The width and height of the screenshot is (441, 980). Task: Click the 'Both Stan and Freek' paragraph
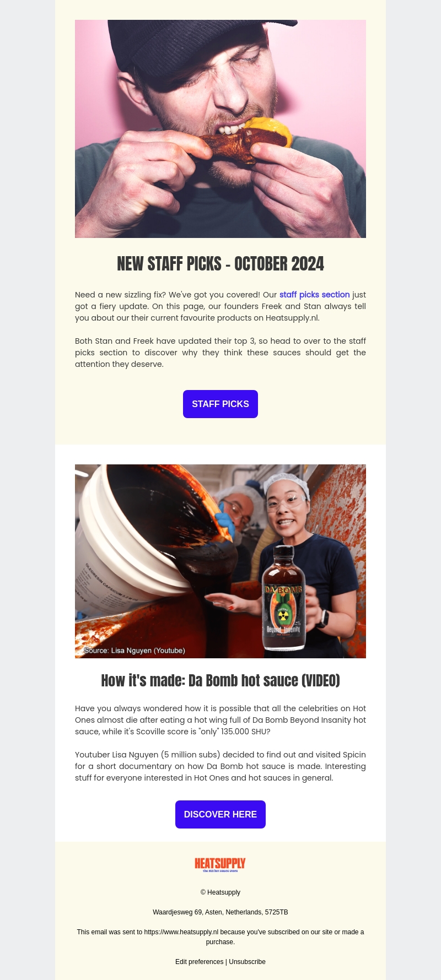tap(220, 353)
